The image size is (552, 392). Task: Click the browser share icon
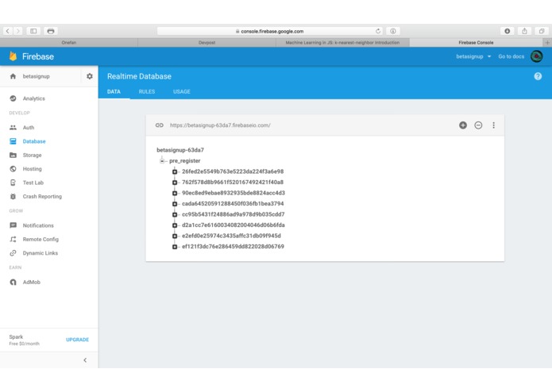tap(524, 31)
